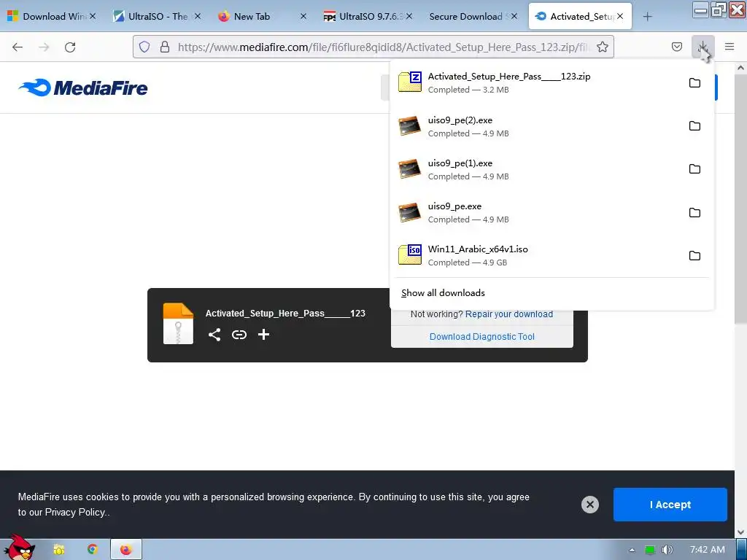747x560 pixels.
Task: Open the downloaded uiso9_pe(1).exe entry
Action: click(x=536, y=169)
